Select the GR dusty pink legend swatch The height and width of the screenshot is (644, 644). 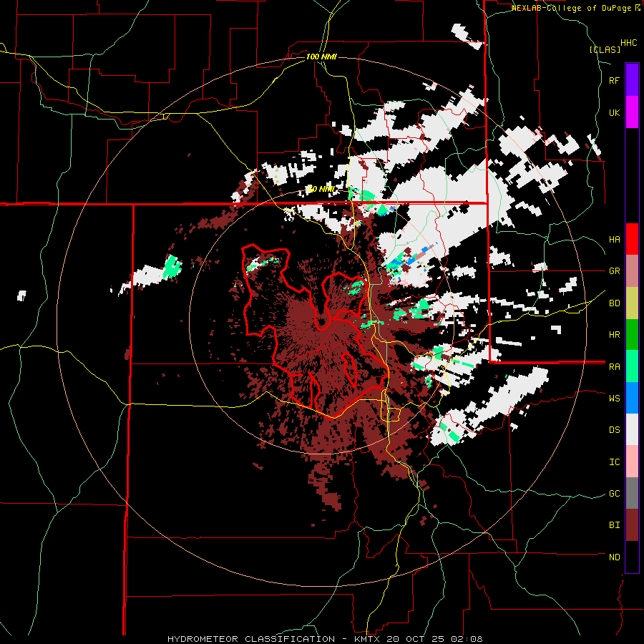click(632, 271)
